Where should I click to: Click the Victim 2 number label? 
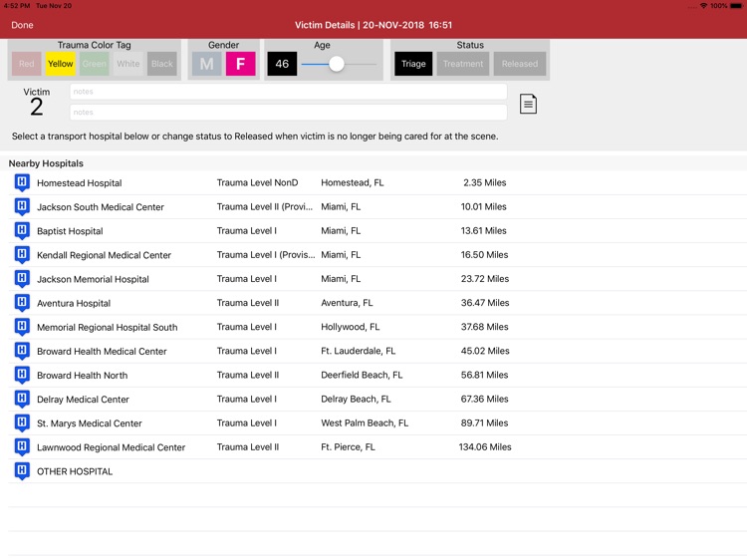(36, 107)
